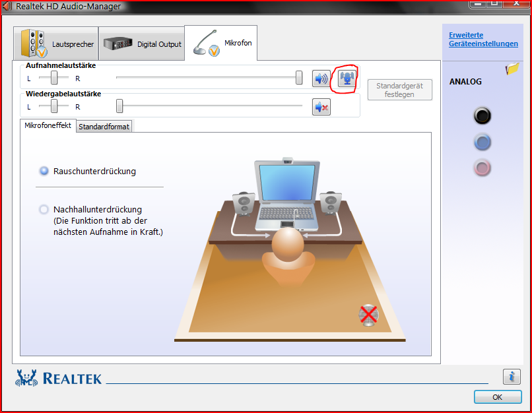Switch to the Lautsprecher tab
The width and height of the screenshot is (532, 413).
click(56, 44)
